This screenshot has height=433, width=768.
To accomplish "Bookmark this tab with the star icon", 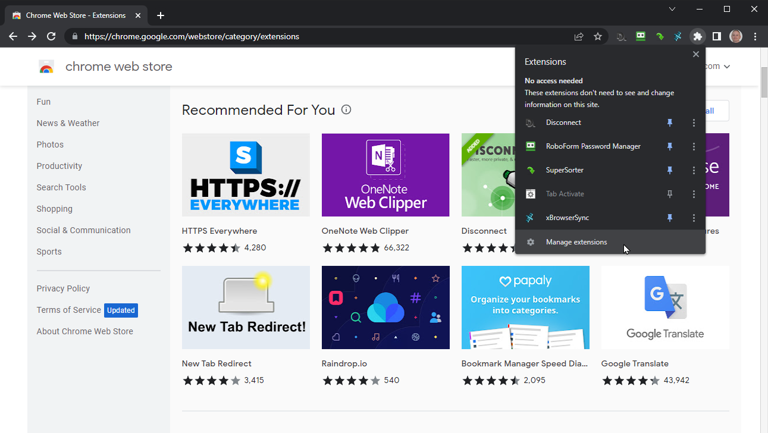I will click(598, 36).
